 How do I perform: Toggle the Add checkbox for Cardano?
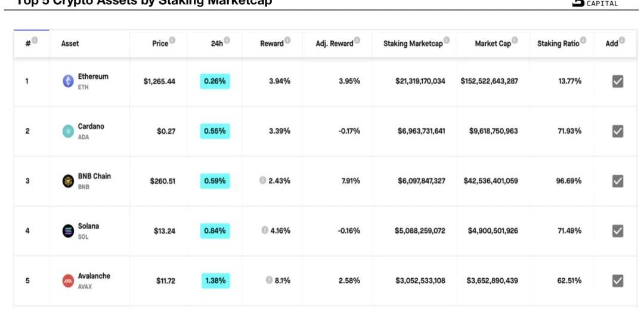(618, 131)
